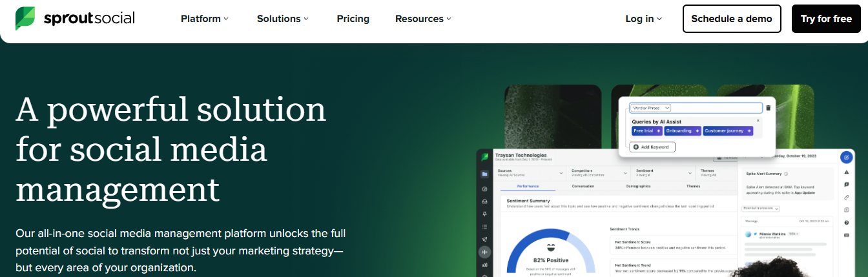Open the Pricing page
Screen dimensions: 868x277
(353, 19)
